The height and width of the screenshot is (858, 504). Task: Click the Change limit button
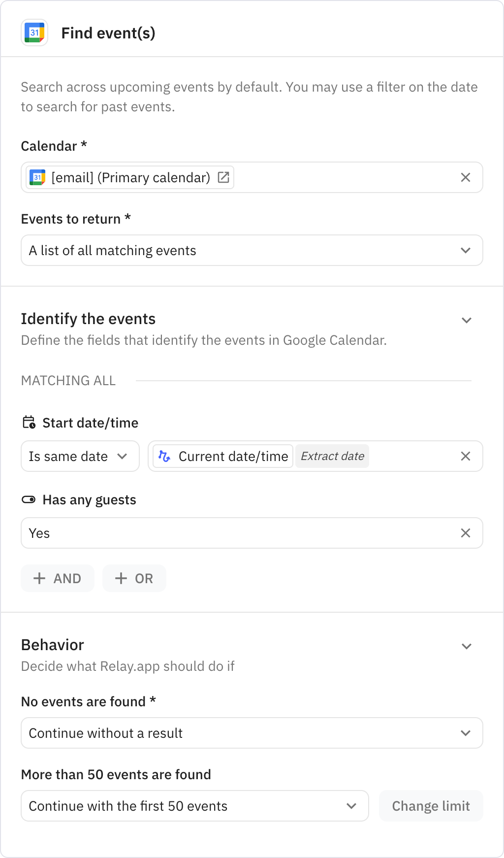(431, 806)
